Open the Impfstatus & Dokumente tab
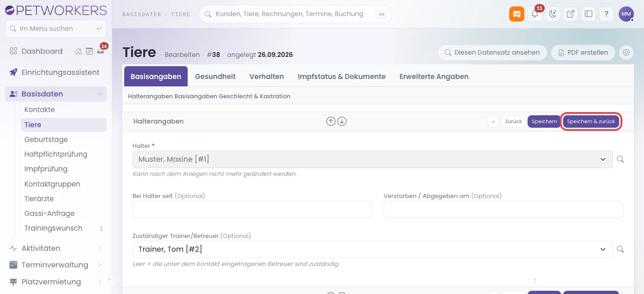644x294 pixels. click(342, 77)
